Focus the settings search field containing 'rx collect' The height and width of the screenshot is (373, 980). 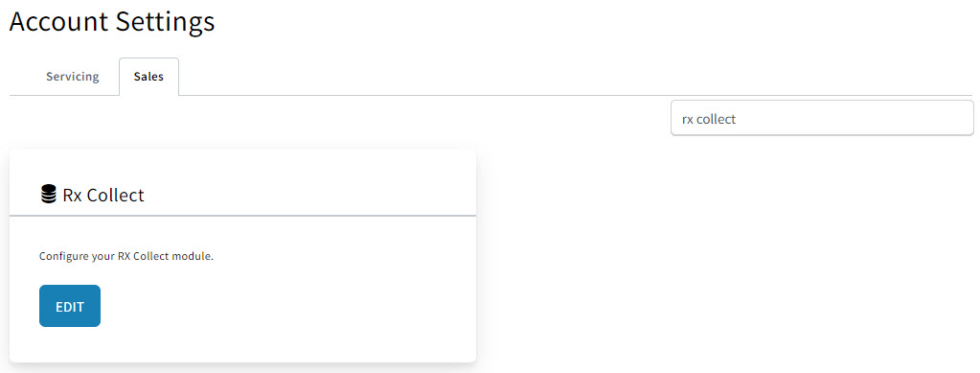click(822, 118)
